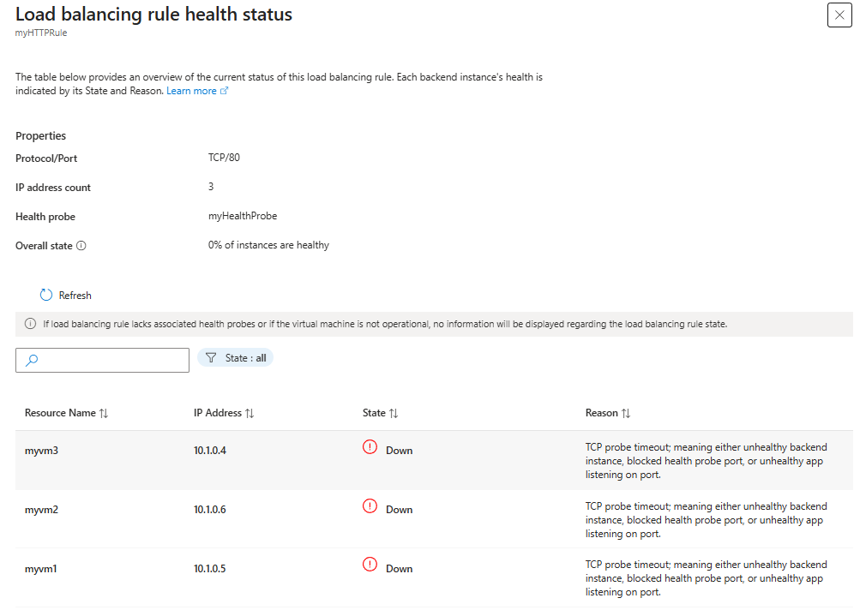Click the Refresh circular arrow icon
The height and width of the screenshot is (616, 866).
[x=45, y=296]
